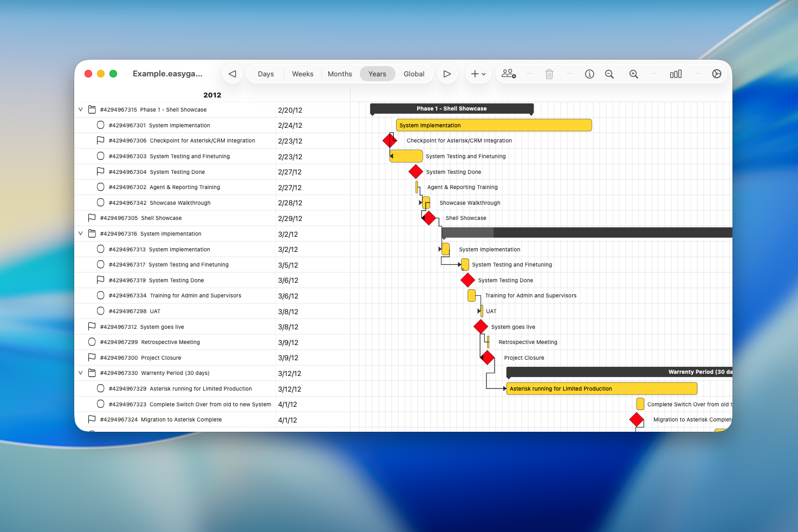
Task: Switch timeline view to Months
Action: click(x=340, y=74)
